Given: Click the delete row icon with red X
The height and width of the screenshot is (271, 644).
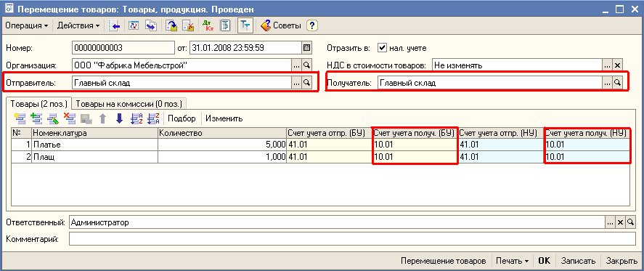Looking at the screenshot, I should (70, 119).
